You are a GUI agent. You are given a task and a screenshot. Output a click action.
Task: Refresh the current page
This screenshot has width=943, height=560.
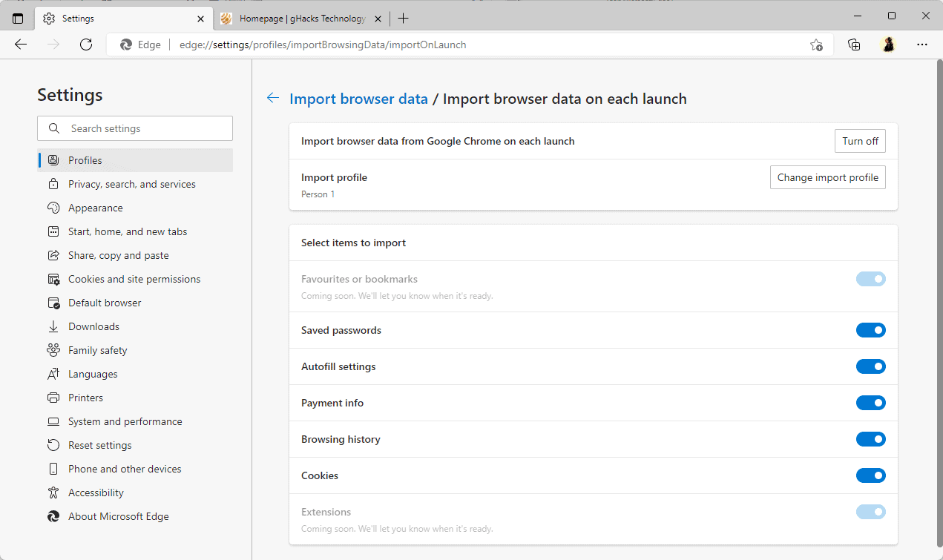[x=85, y=45]
